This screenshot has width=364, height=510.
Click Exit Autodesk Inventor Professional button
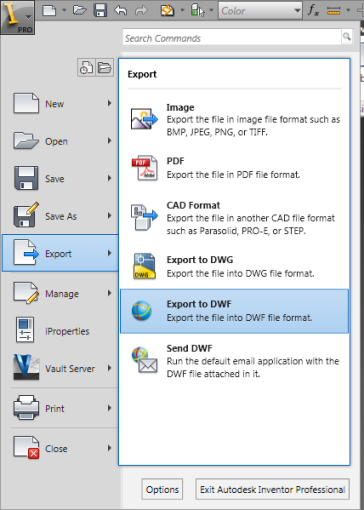[x=273, y=489]
